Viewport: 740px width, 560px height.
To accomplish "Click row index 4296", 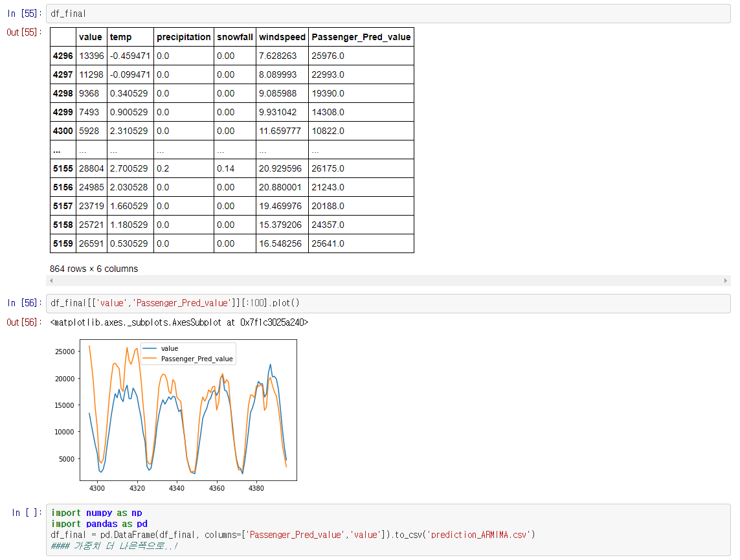I will click(63, 56).
